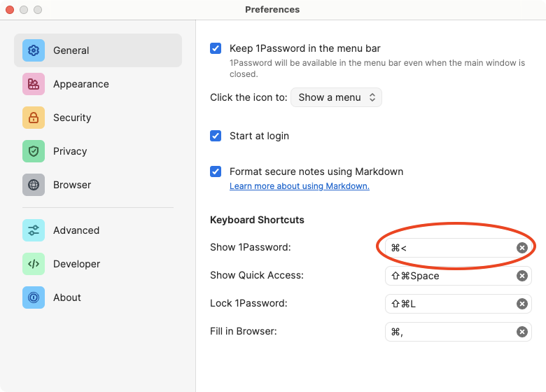This screenshot has width=546, height=392.
Task: Clear the Show 1Password shortcut
Action: click(x=521, y=248)
